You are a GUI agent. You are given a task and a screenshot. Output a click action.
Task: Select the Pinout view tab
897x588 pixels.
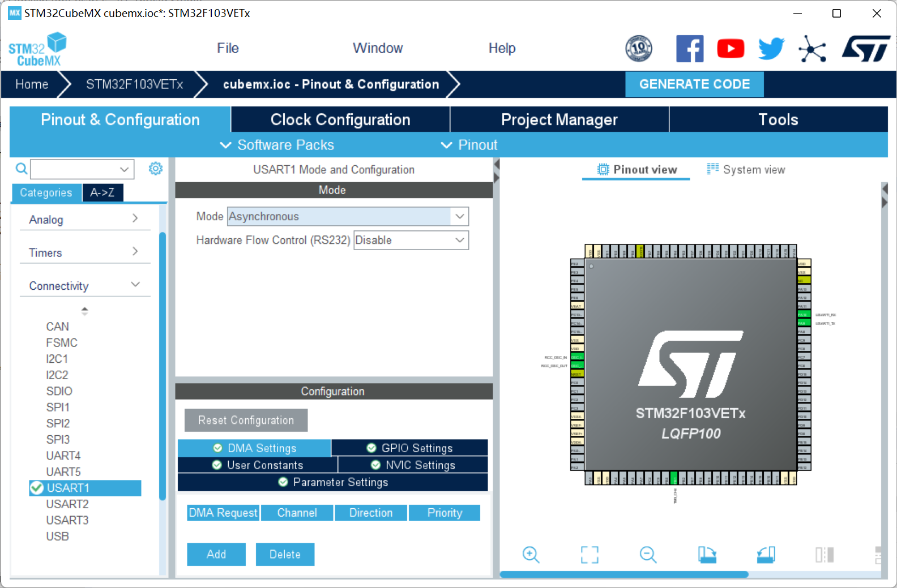637,169
